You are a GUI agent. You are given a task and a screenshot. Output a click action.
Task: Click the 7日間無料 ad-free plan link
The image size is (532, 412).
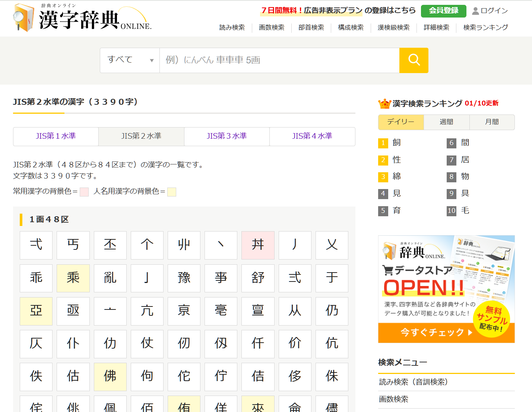point(338,10)
